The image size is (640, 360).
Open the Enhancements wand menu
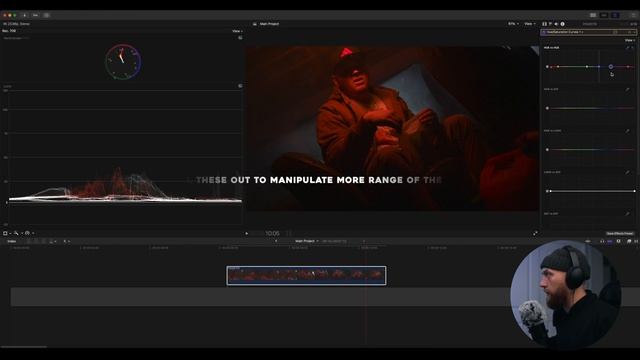click(18, 233)
